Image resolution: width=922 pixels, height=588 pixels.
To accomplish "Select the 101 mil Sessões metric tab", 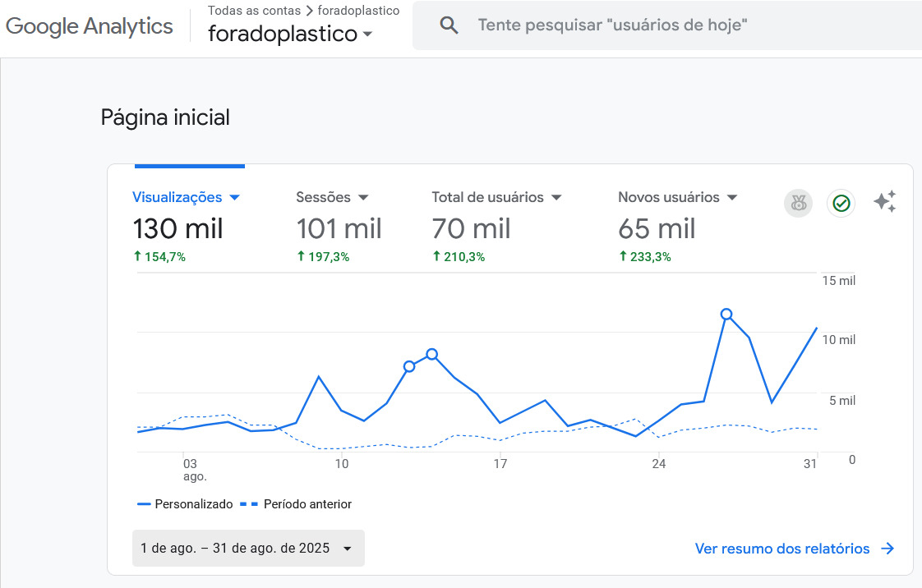I will click(339, 228).
